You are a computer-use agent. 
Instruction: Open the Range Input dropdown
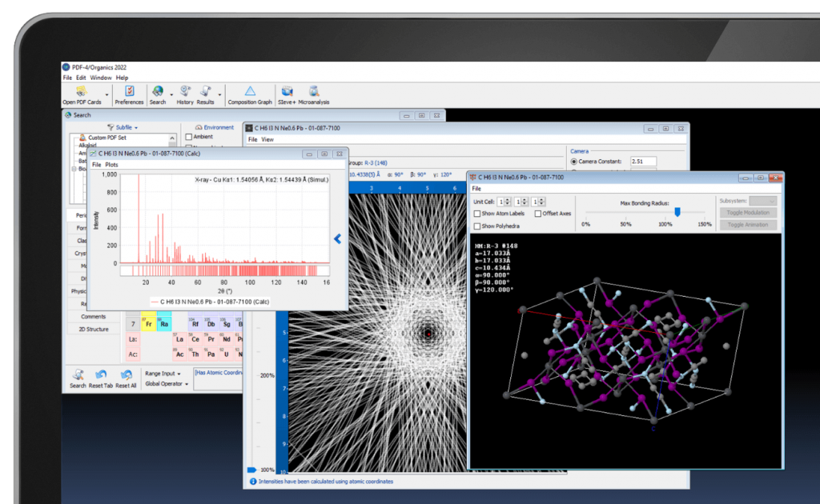(x=163, y=374)
